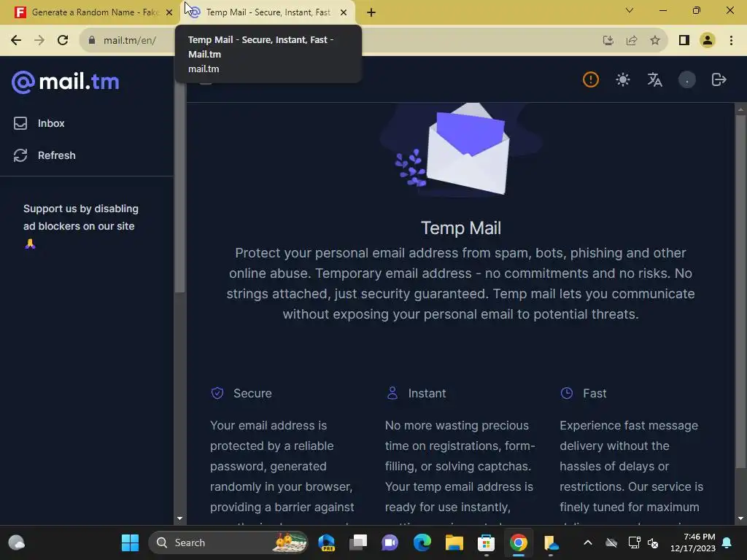Open the PRE-badged app on the taskbar
The height and width of the screenshot is (560, 747).
(x=326, y=542)
